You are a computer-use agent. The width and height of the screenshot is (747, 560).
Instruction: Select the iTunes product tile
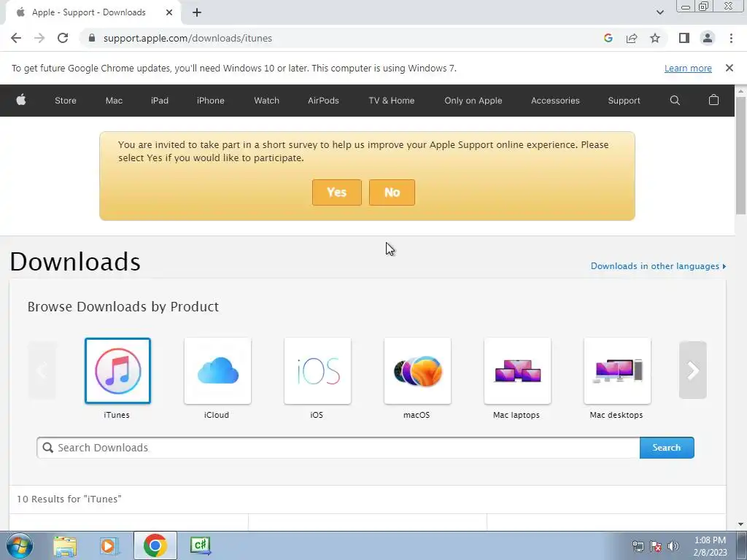click(x=117, y=371)
